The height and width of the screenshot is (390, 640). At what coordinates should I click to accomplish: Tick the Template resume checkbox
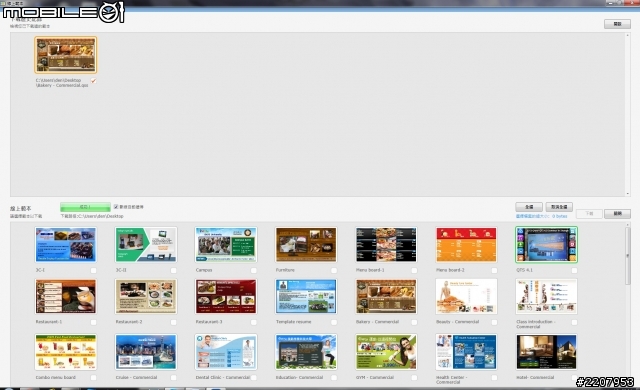(x=334, y=322)
